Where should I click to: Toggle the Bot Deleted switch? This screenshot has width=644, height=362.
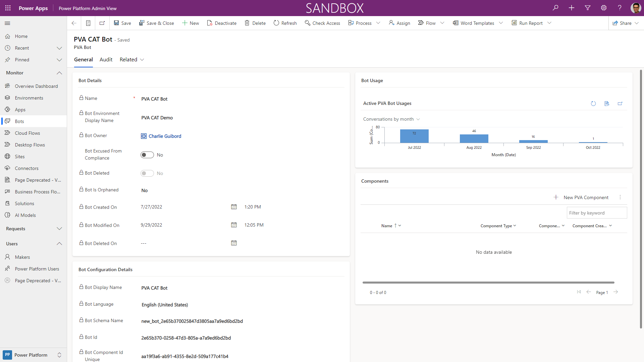tap(147, 173)
